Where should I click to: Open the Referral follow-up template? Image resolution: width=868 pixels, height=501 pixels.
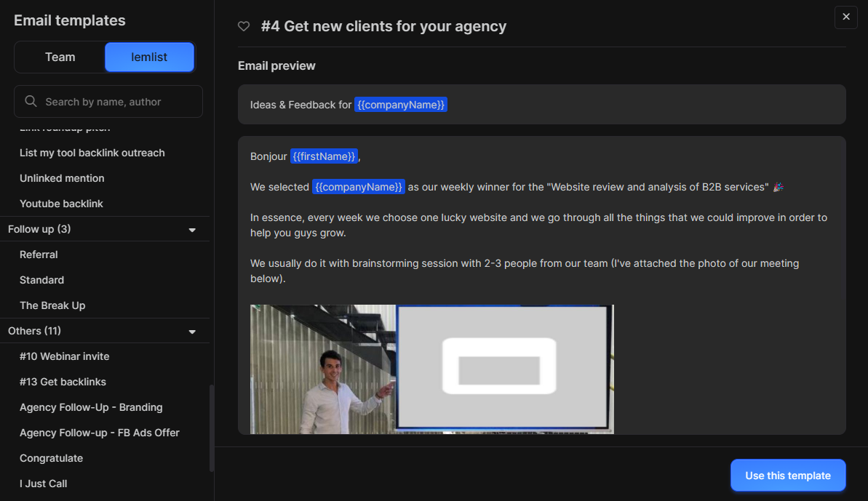pyautogui.click(x=39, y=254)
